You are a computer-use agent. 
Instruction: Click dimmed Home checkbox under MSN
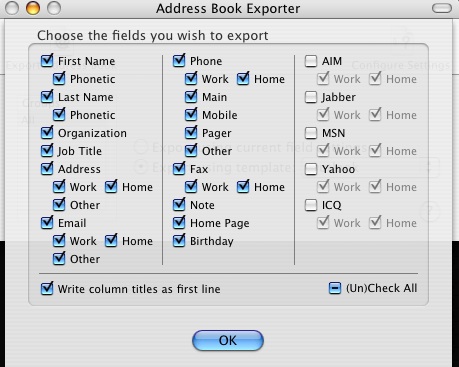[375, 151]
